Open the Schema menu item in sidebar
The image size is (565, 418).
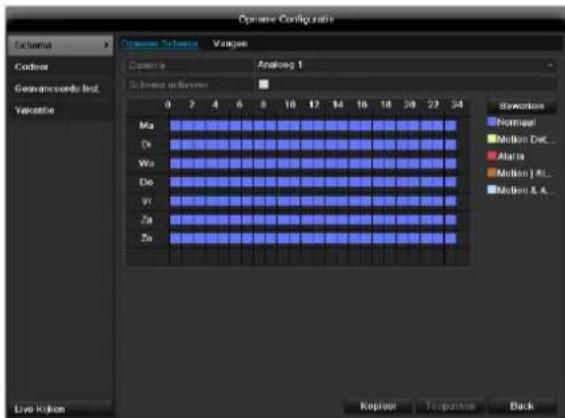click(60, 45)
